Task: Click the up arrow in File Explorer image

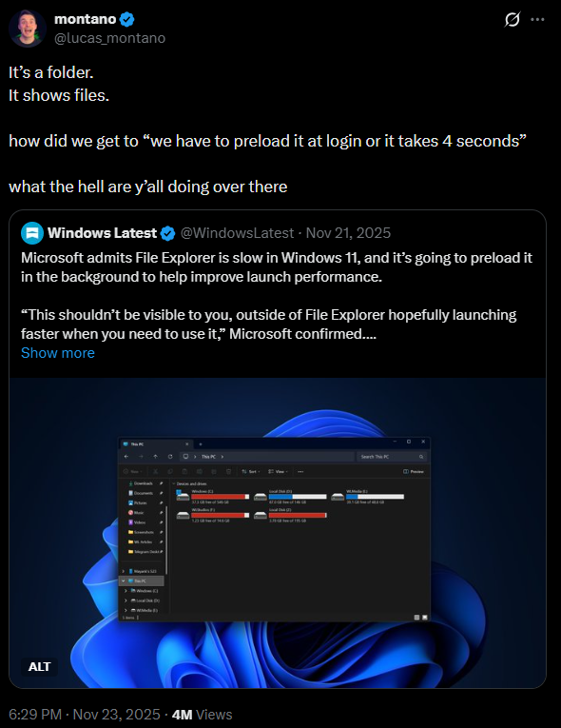Action: click(x=155, y=457)
